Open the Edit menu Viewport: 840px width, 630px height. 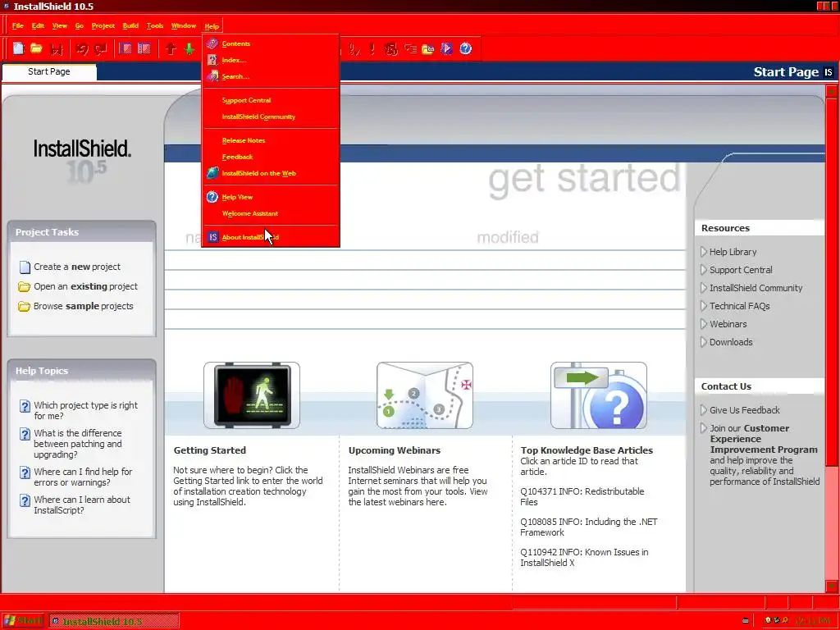coord(38,25)
